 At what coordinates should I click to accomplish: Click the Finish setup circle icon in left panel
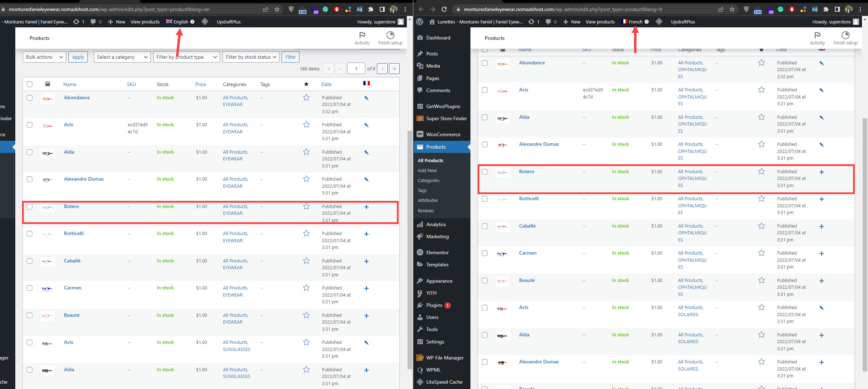pyautogui.click(x=390, y=35)
